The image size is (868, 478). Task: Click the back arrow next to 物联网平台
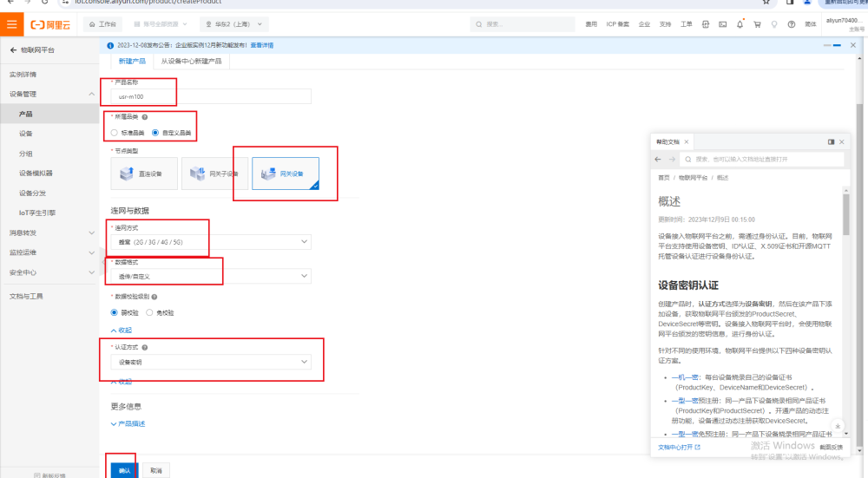point(13,50)
